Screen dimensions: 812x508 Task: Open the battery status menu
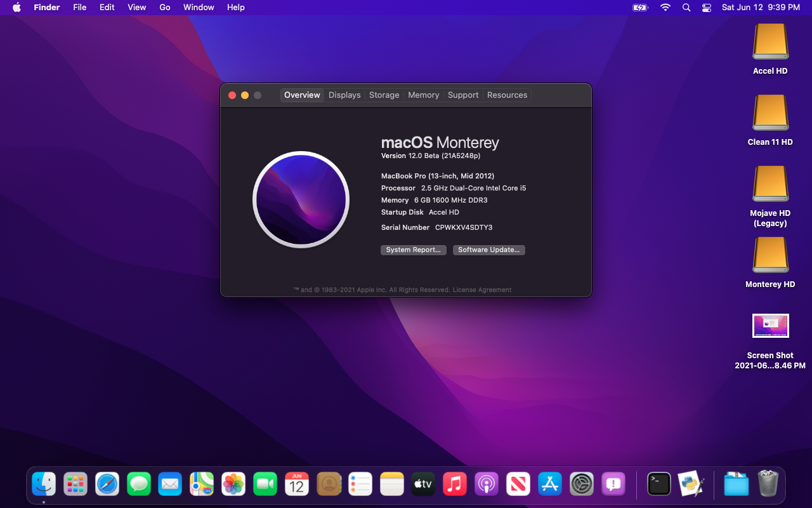(640, 8)
